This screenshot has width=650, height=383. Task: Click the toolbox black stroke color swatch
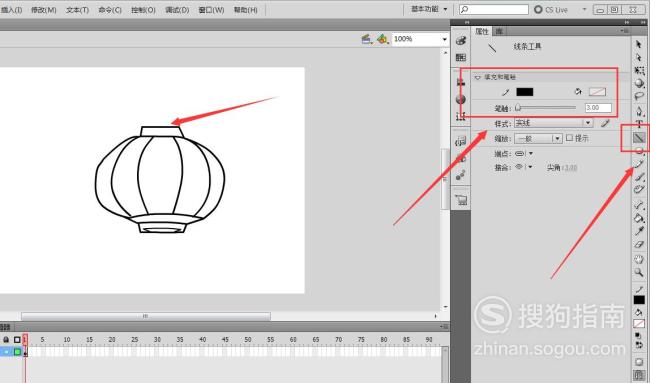coord(639,300)
